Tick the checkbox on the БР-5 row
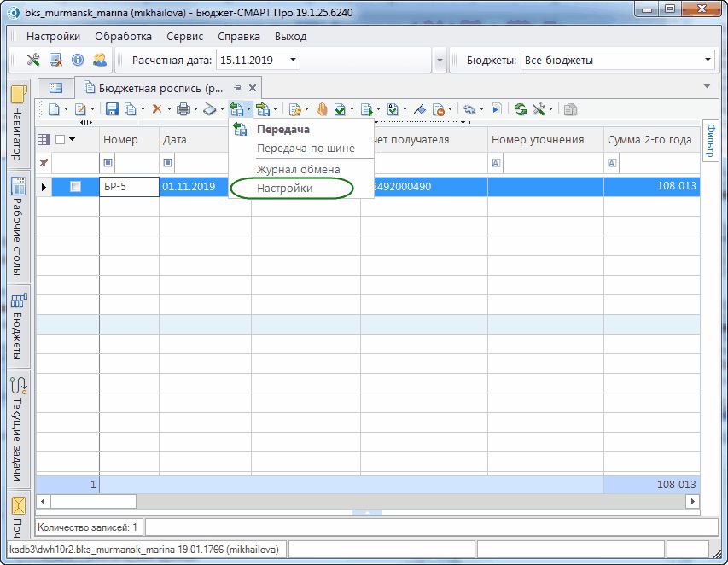The width and height of the screenshot is (728, 565). 75,187
